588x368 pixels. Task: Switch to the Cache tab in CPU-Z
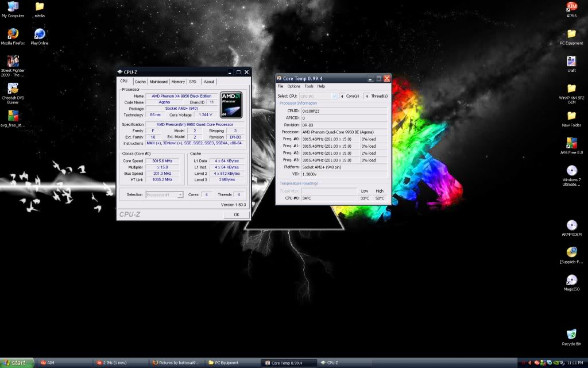coord(140,82)
